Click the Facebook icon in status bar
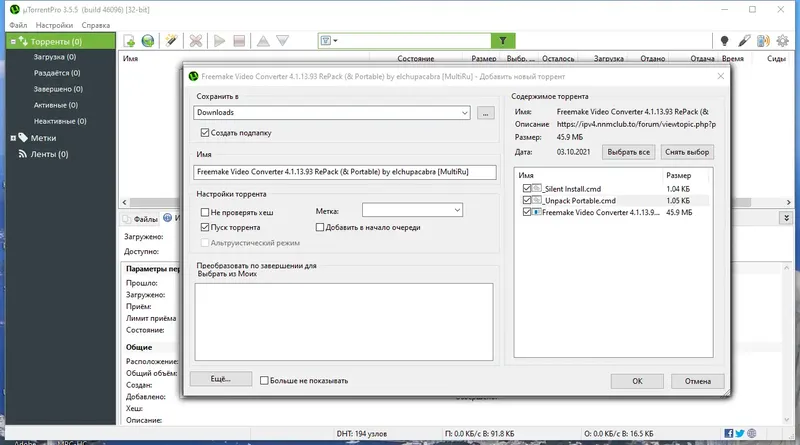 click(729, 433)
